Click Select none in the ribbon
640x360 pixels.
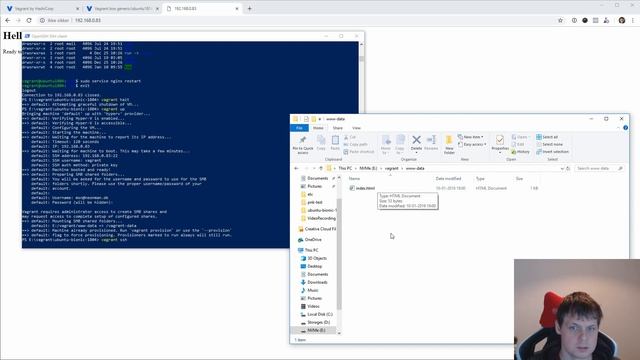point(549,144)
